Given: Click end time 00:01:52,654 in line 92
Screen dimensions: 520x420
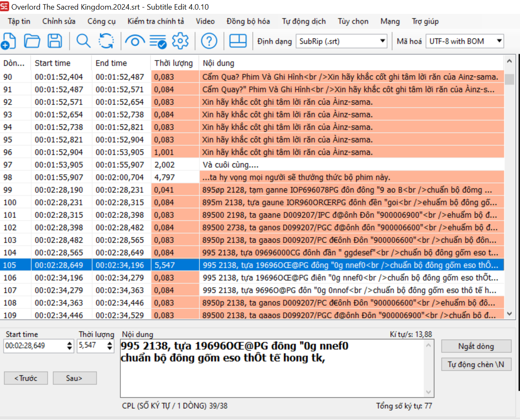Looking at the screenshot, I should coord(120,102).
